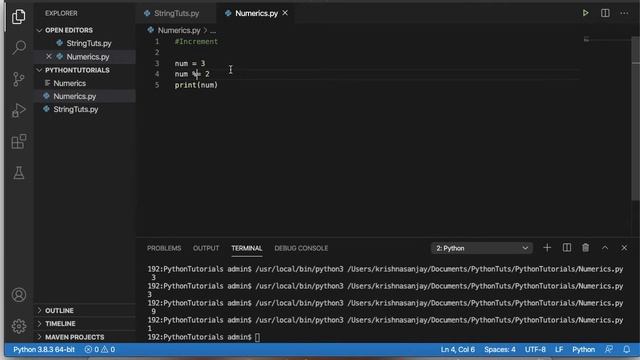
Task: Switch to the Problems panel tab
Action: [x=164, y=248]
